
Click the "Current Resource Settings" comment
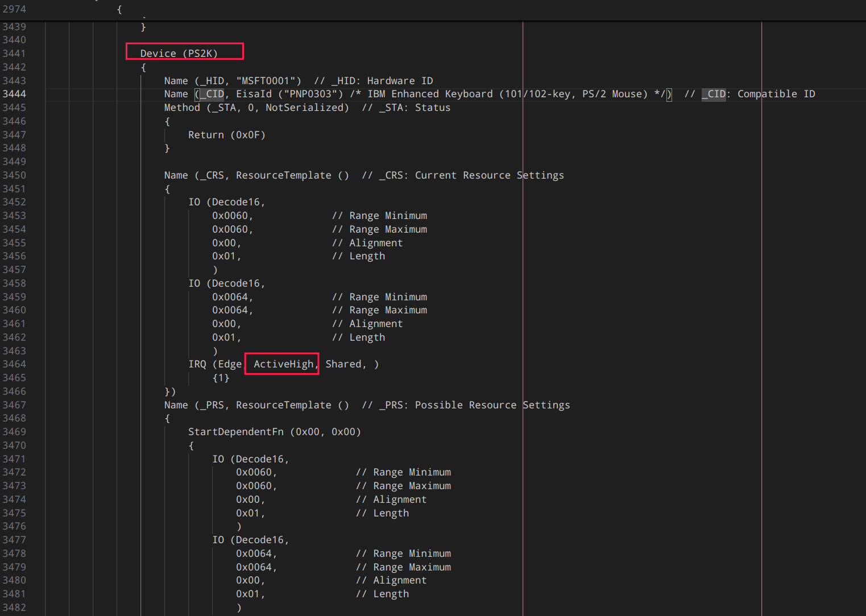490,175
